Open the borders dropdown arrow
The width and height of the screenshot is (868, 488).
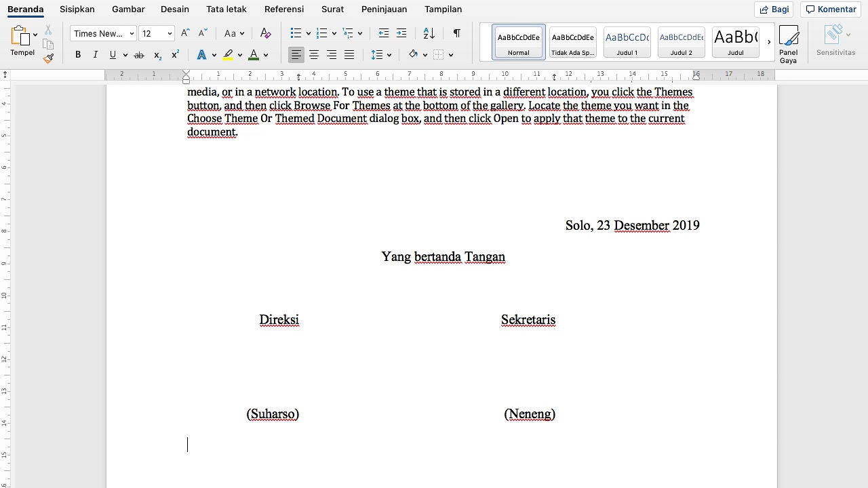coord(451,56)
